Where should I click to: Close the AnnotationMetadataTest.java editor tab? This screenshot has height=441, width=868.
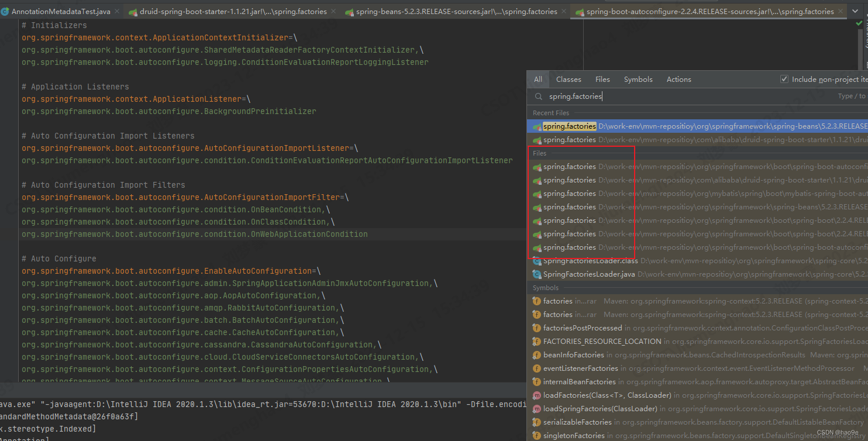click(x=117, y=12)
